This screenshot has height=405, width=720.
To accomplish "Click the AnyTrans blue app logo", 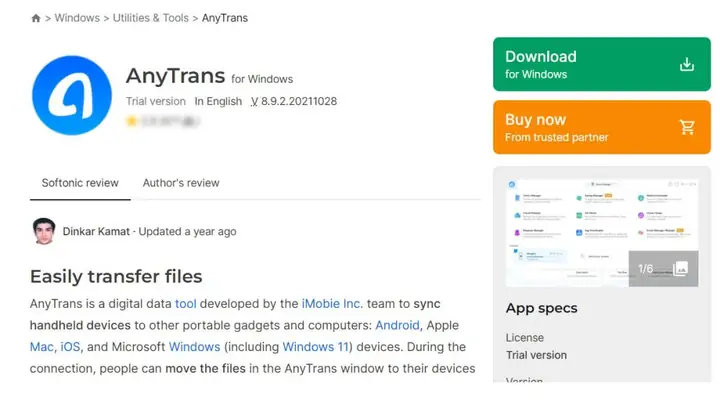I will click(72, 96).
